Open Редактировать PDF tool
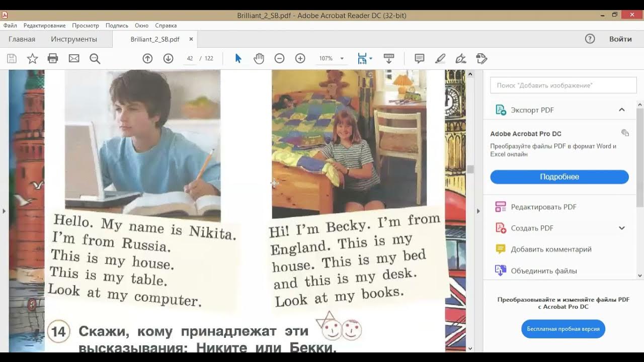644x362 pixels. [543, 207]
